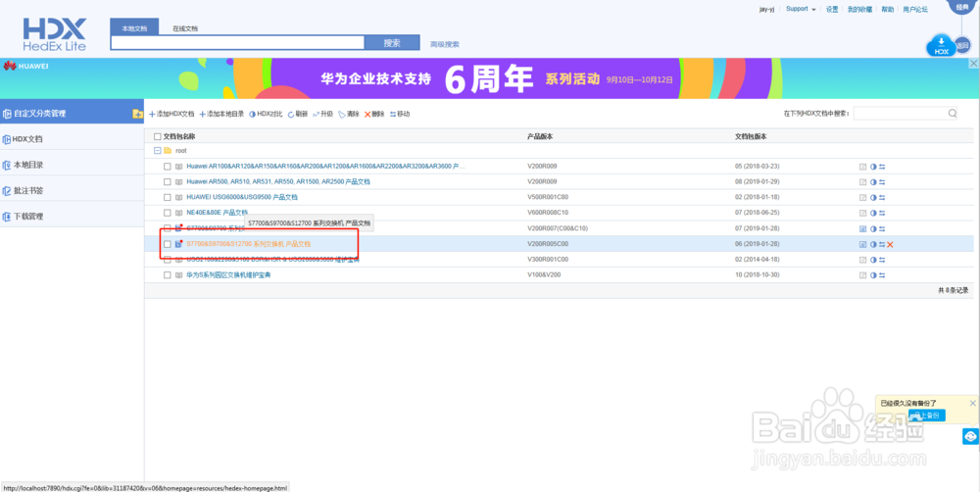Open the 用户论坛 forum link
Viewport: 980px width, 492px height.
pyautogui.click(x=915, y=10)
